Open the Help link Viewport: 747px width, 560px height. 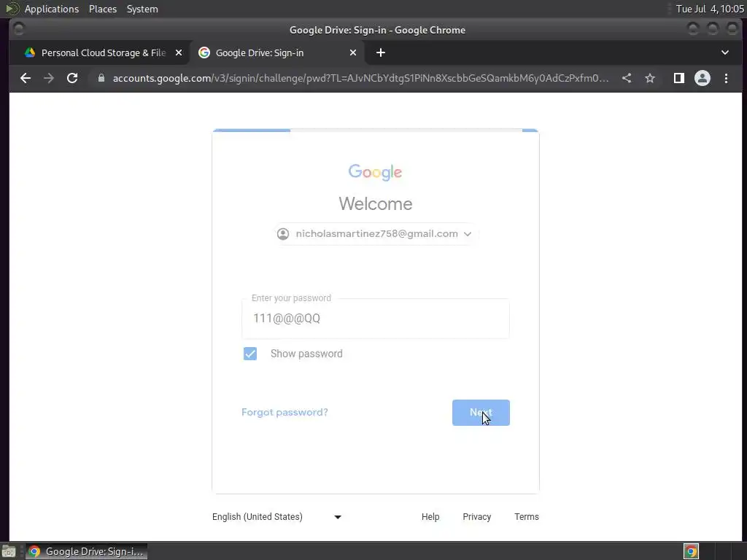point(430,517)
